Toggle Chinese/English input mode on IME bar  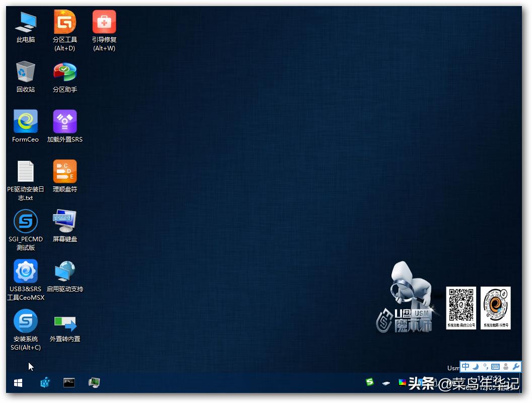[464, 367]
